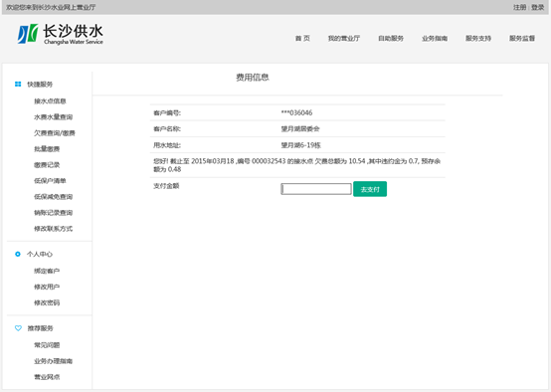Select the 快捷服务 section header
The image size is (551, 392).
pos(40,84)
